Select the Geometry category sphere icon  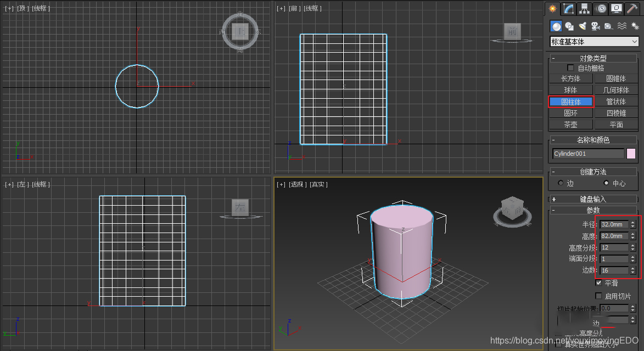pos(556,26)
